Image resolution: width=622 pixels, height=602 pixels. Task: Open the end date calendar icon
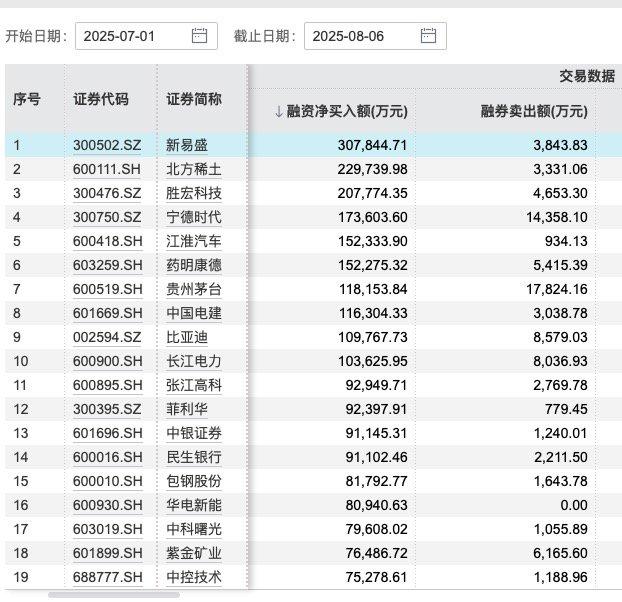[x=428, y=36]
